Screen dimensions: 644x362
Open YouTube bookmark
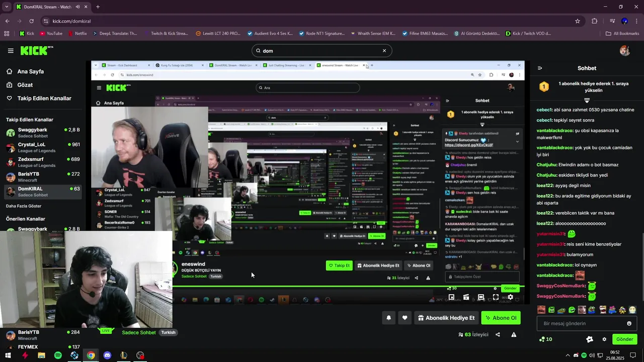click(50, 34)
